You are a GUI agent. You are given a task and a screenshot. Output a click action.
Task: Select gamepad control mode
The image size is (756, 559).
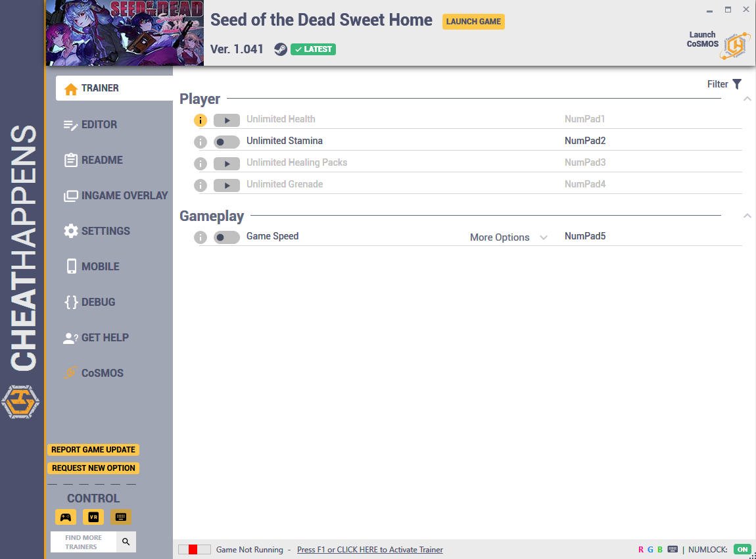(65, 517)
